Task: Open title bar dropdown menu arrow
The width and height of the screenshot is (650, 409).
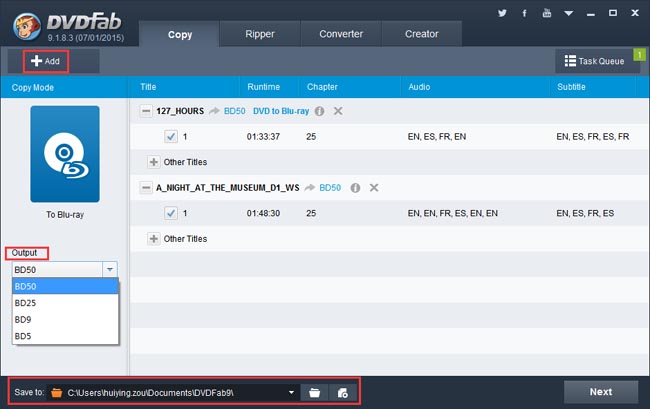Action: point(569,14)
